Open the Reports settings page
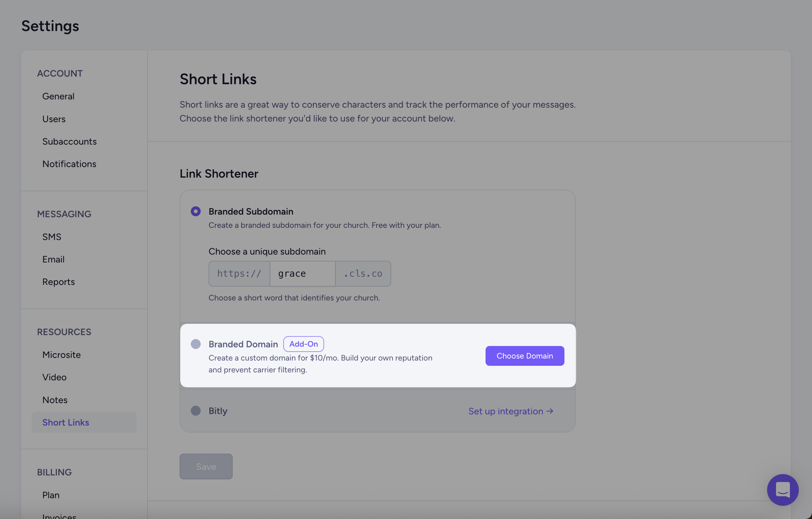812x519 pixels. (x=59, y=282)
